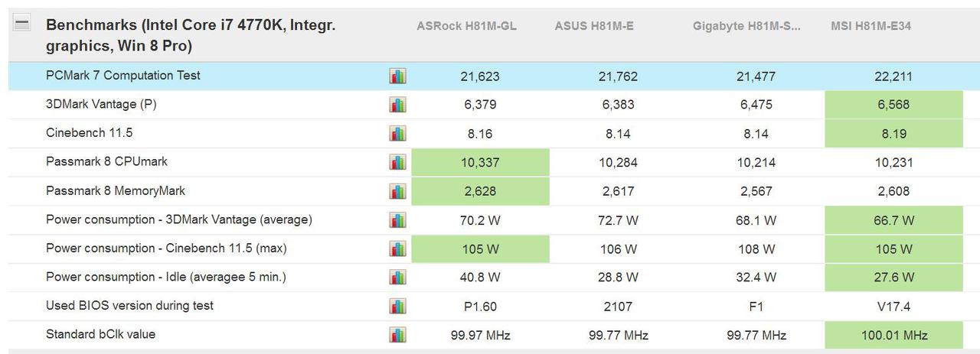Click chart icon for Cinebench power consumption
The image size is (980, 354).
point(397,248)
